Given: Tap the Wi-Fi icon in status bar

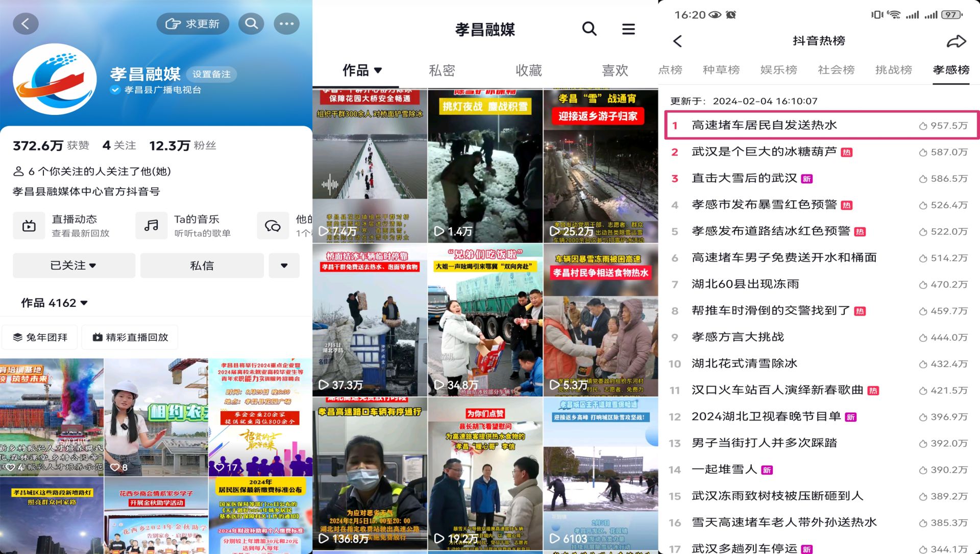Looking at the screenshot, I should tap(894, 15).
